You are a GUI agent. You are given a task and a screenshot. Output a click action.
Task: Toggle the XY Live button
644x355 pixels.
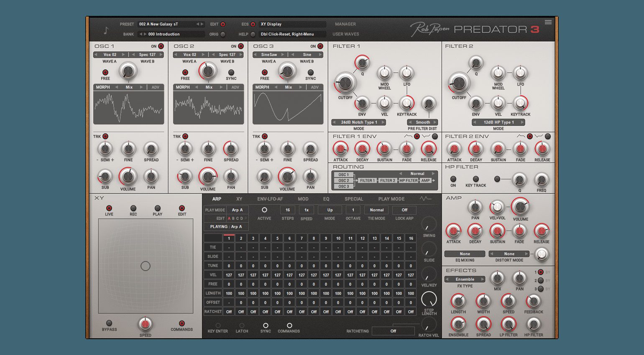[x=109, y=208]
